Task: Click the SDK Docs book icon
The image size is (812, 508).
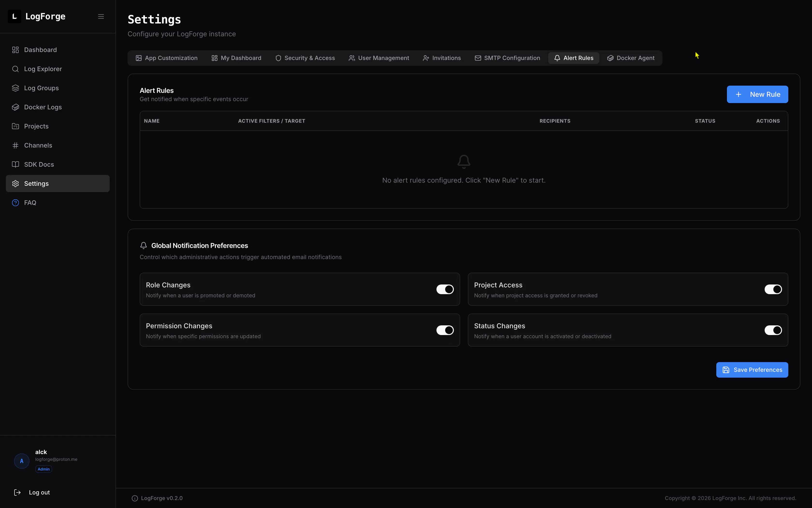Action: tap(15, 165)
